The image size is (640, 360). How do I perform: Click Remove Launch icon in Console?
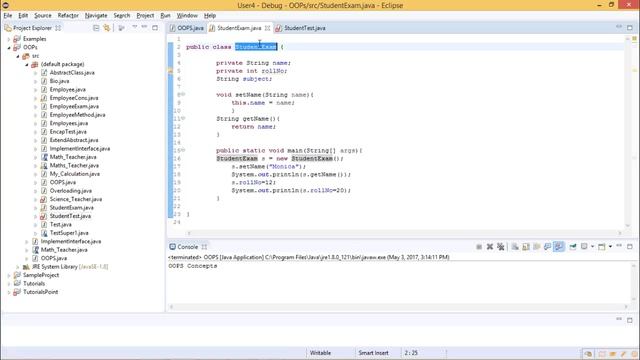[490, 247]
